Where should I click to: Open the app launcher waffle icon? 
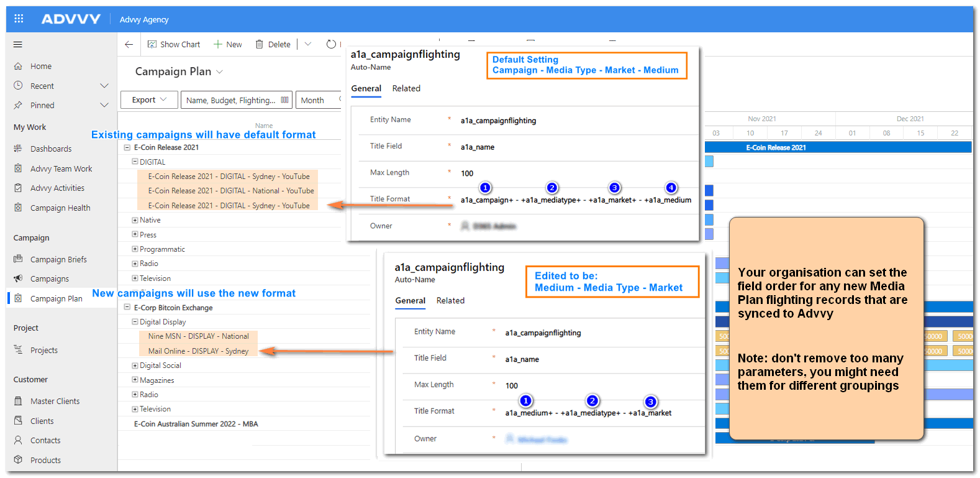click(x=19, y=19)
